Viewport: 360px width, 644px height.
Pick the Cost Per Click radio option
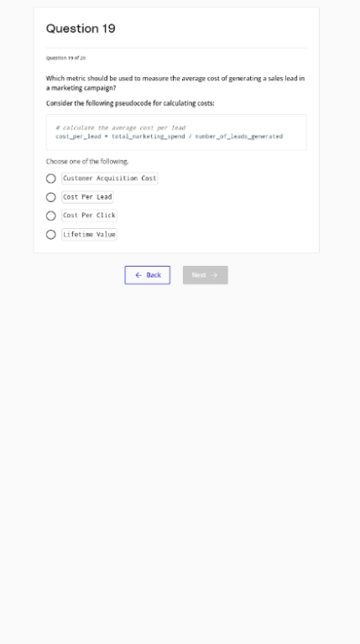coord(51,216)
